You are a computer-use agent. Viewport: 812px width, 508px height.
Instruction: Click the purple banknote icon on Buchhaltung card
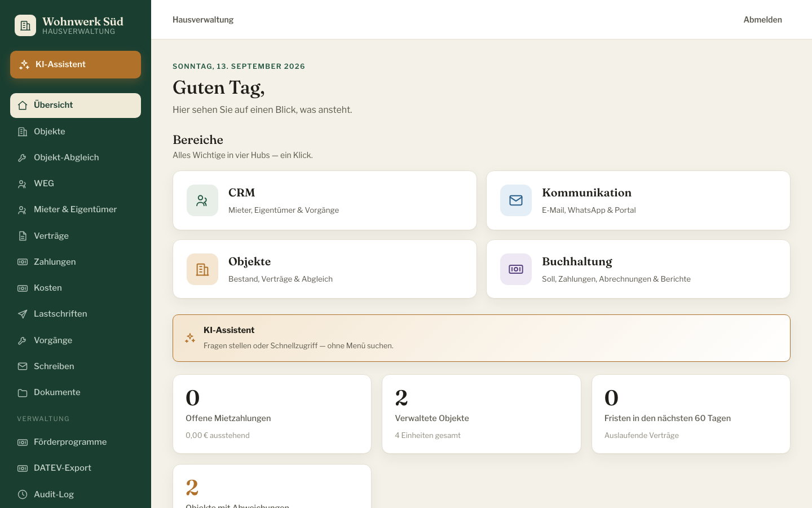click(516, 269)
